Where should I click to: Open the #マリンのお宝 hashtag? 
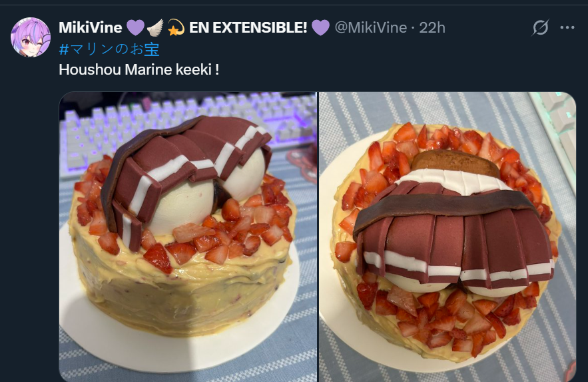(109, 49)
